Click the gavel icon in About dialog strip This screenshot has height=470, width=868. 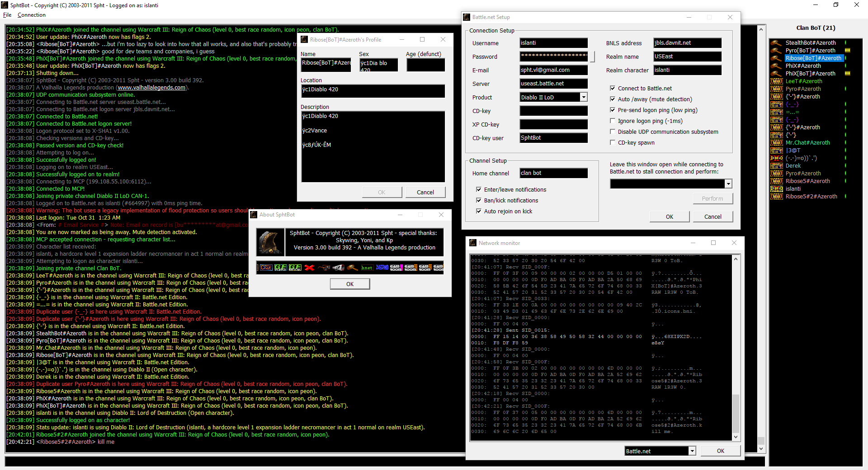click(353, 268)
